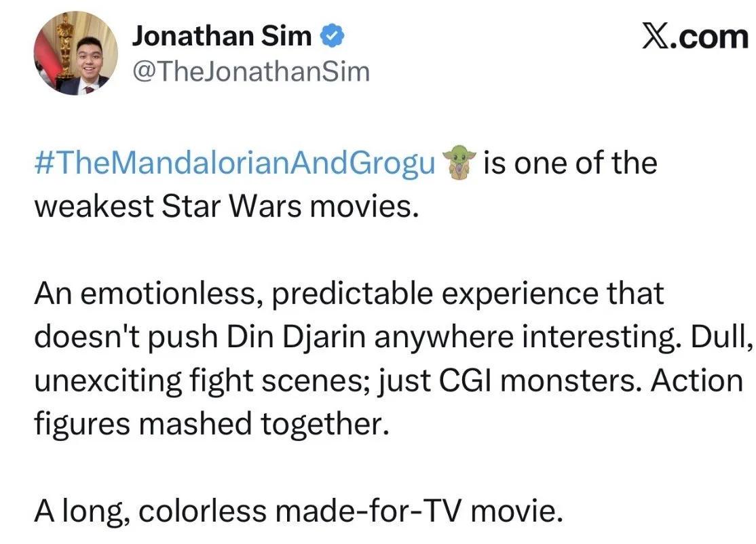Click the text "is one of the"
Image resolution: width=756 pixels, height=544 pixels.
pyautogui.click(x=570, y=163)
